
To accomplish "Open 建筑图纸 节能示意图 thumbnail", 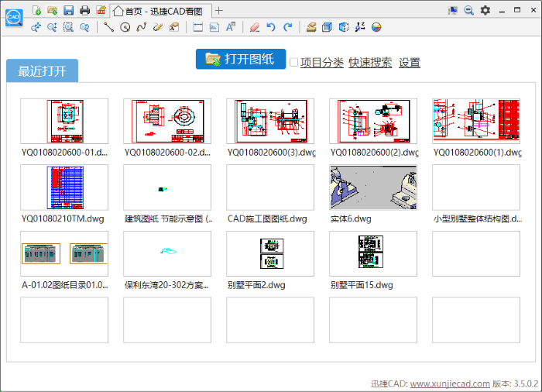I will [167, 187].
